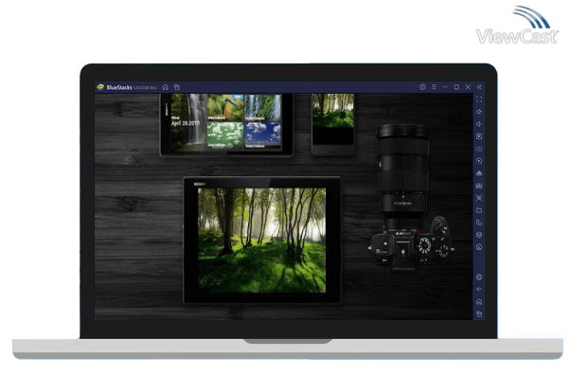The height and width of the screenshot is (392, 570).
Task: Click the sidebar icon below install APK
Action: 479,186
